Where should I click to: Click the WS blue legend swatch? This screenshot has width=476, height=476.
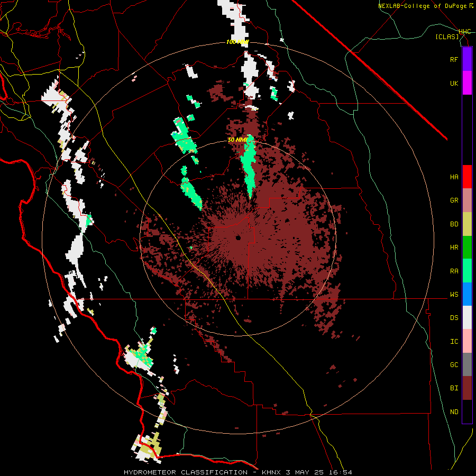coord(467,294)
